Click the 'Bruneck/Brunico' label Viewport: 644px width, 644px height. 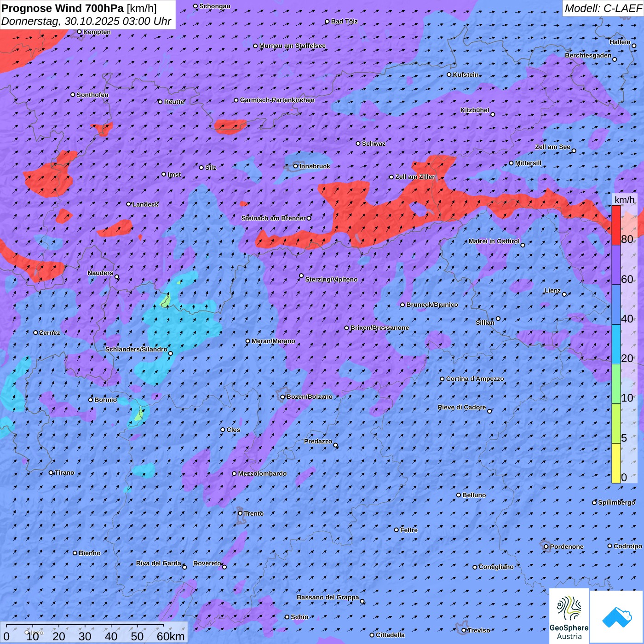click(432, 305)
